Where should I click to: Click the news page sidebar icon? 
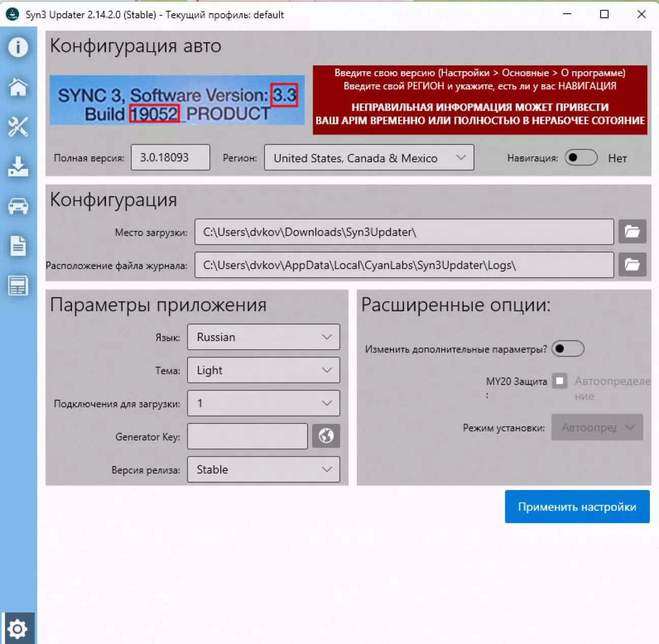[x=18, y=286]
